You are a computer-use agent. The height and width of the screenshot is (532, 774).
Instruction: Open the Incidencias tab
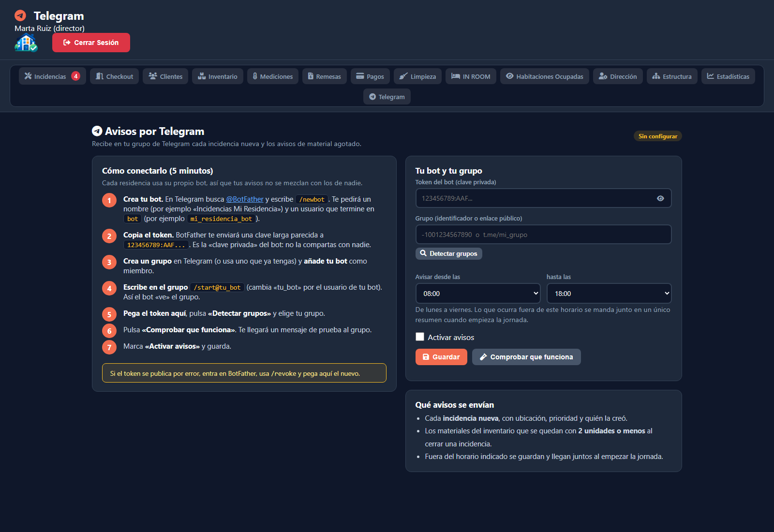[52, 76]
